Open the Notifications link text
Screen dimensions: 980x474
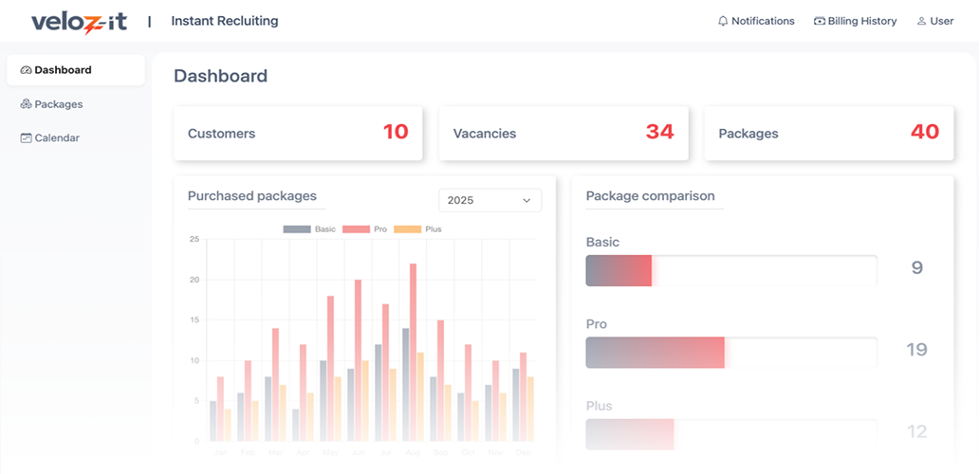763,21
